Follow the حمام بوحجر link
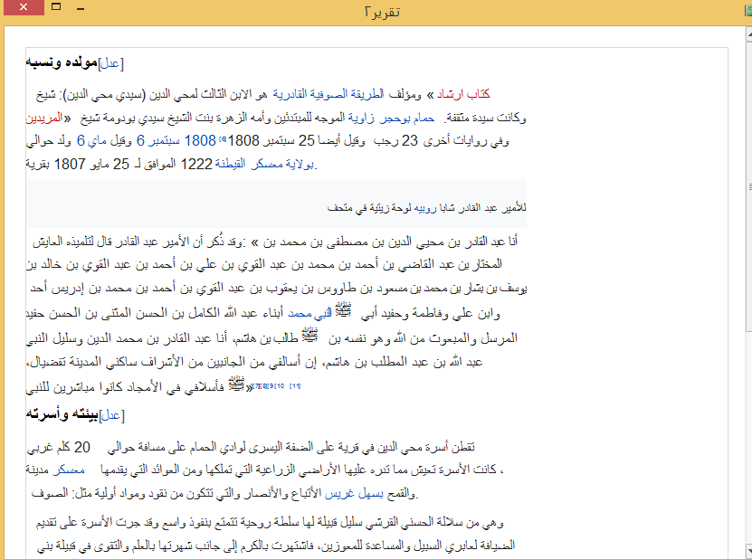 406,118
